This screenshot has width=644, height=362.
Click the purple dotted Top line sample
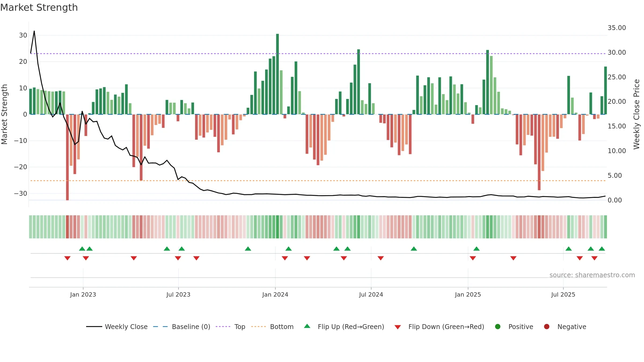[223, 327]
